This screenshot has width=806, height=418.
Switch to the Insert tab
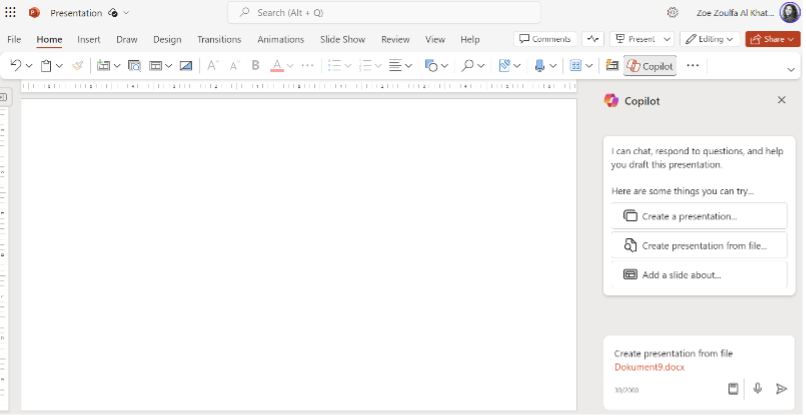pos(88,39)
